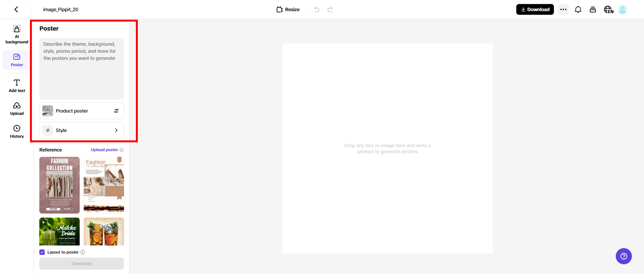644x274 pixels.
Task: Open the AI background tool
Action: (x=17, y=34)
